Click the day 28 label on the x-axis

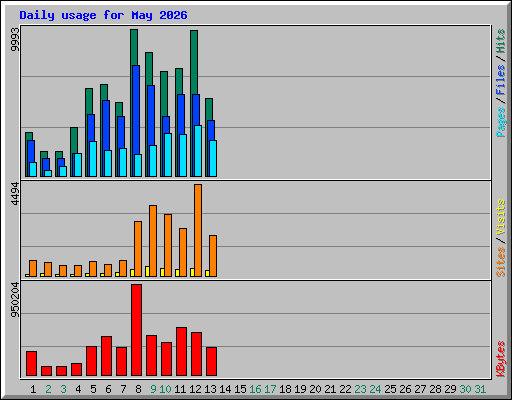[435, 389]
